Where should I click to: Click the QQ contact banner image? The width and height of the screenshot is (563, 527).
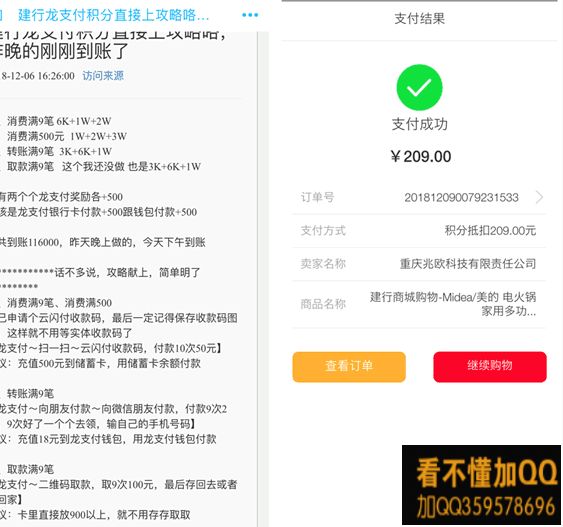point(481,485)
